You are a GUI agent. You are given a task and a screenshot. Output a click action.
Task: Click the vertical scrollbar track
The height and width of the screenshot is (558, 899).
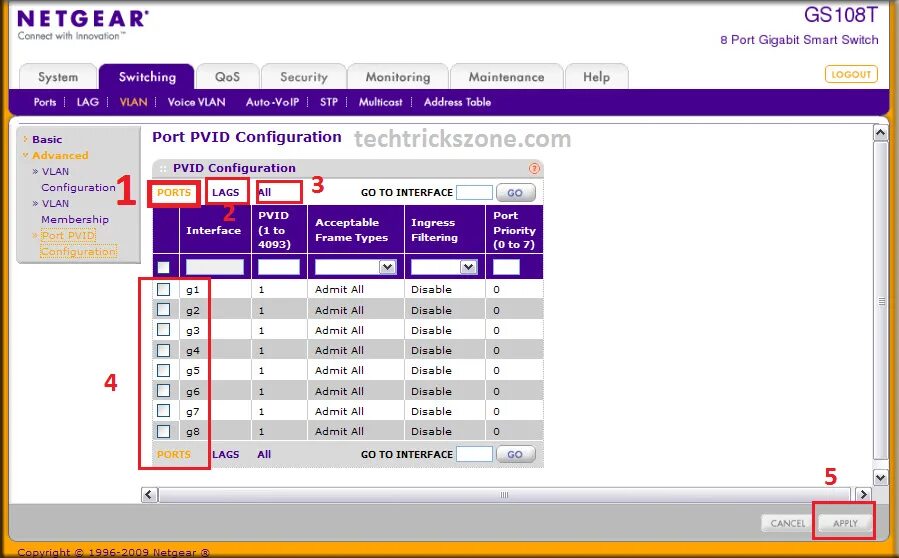click(x=880, y=301)
